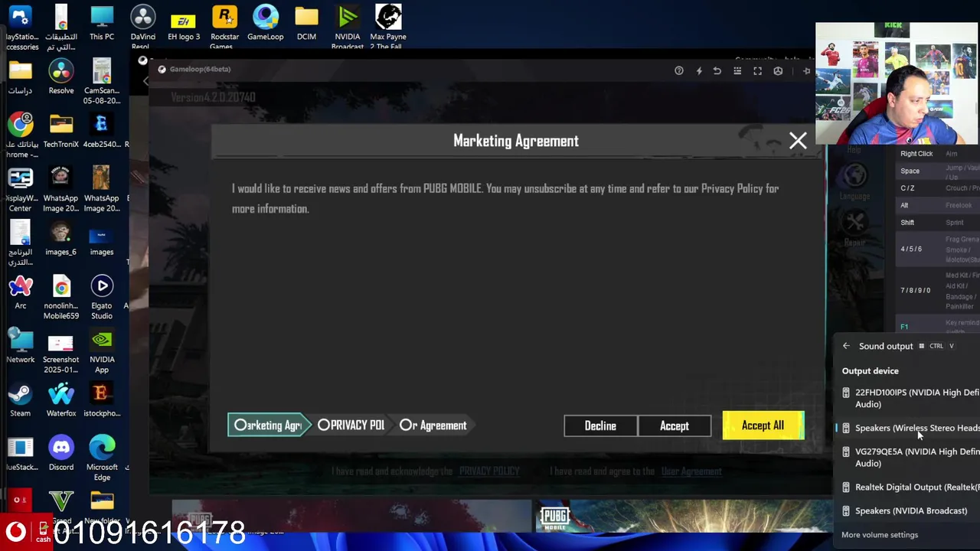Select the PRIVACY POLICY tab
The width and height of the screenshot is (980, 551).
351,425
